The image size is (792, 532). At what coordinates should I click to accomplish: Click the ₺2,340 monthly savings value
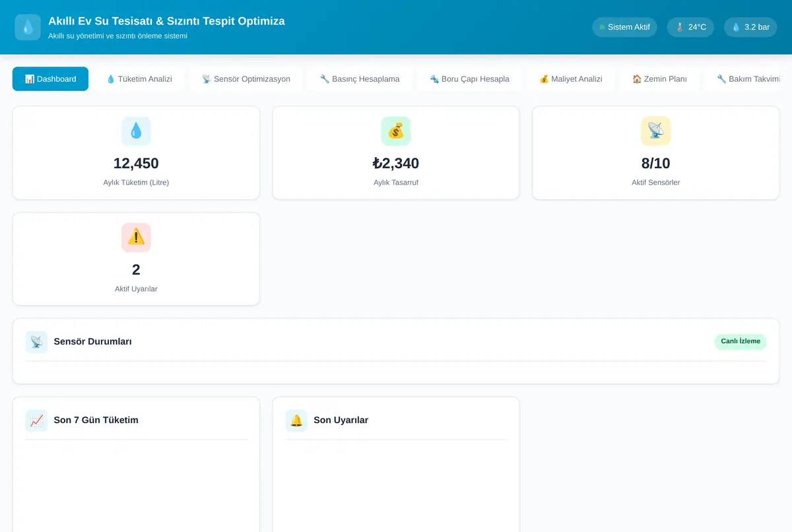click(x=396, y=163)
